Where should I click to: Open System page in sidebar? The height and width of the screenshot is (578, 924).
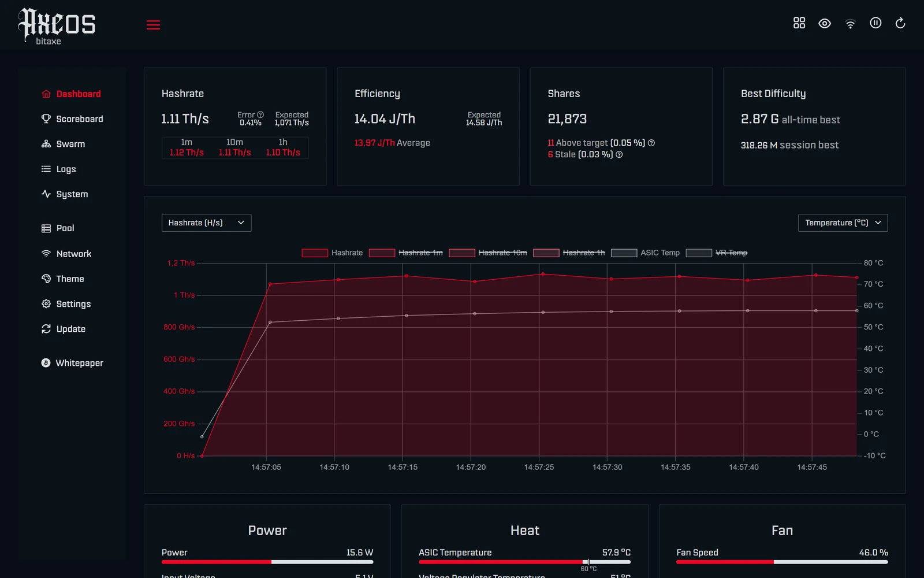(x=65, y=194)
